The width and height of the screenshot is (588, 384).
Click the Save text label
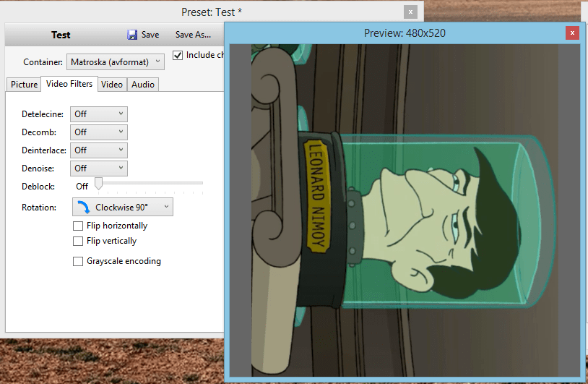150,35
